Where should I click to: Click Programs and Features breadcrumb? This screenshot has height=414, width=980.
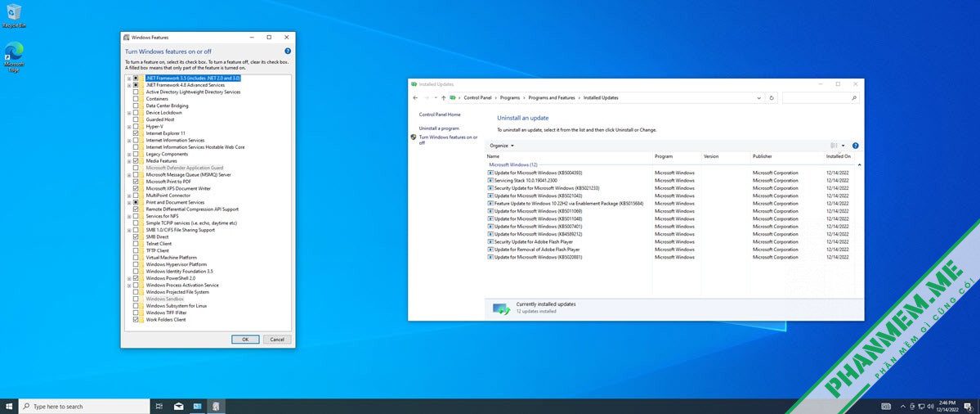(x=552, y=98)
